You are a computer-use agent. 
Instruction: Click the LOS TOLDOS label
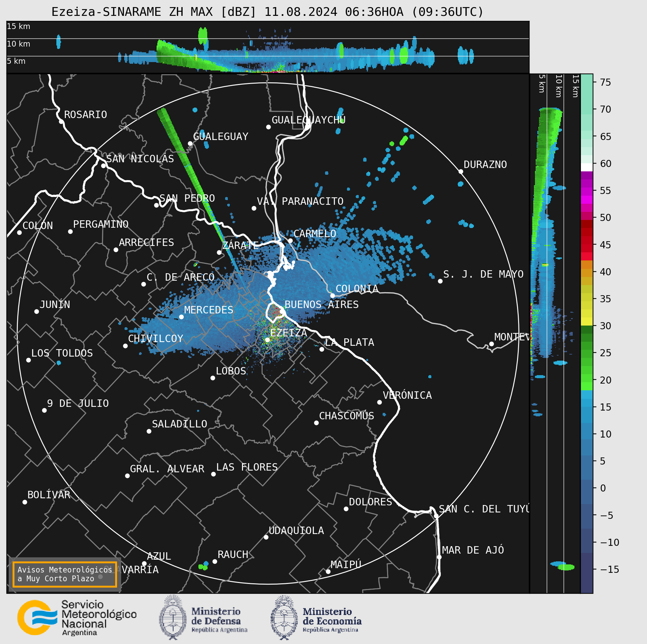(x=62, y=353)
